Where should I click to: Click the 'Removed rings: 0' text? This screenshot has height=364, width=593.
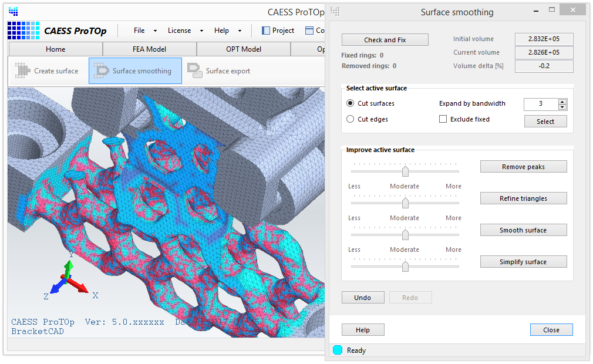point(369,66)
